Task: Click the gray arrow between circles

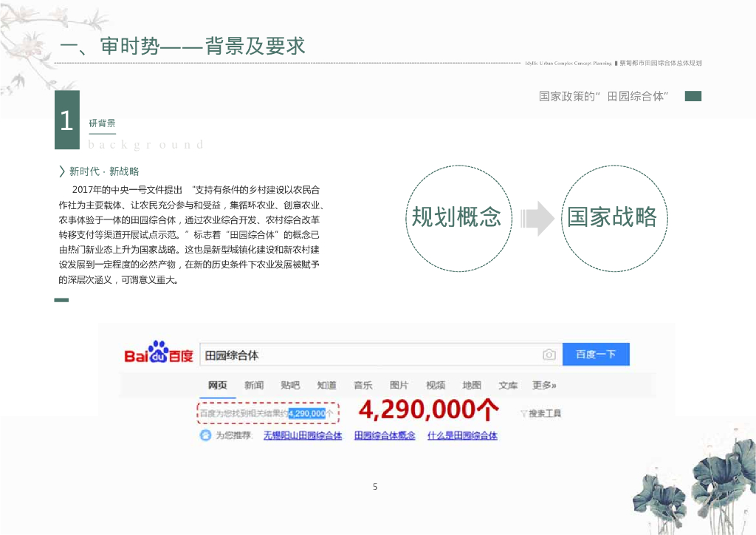Action: (x=537, y=217)
